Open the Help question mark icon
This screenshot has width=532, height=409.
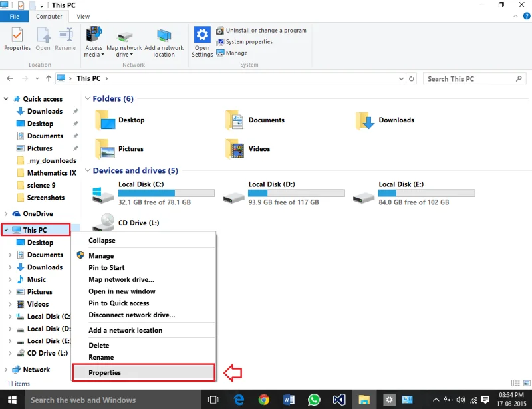pyautogui.click(x=527, y=16)
